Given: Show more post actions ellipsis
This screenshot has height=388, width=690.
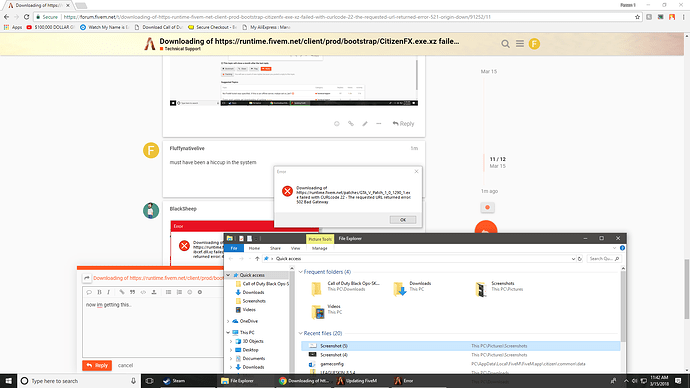Looking at the screenshot, I should click(378, 124).
